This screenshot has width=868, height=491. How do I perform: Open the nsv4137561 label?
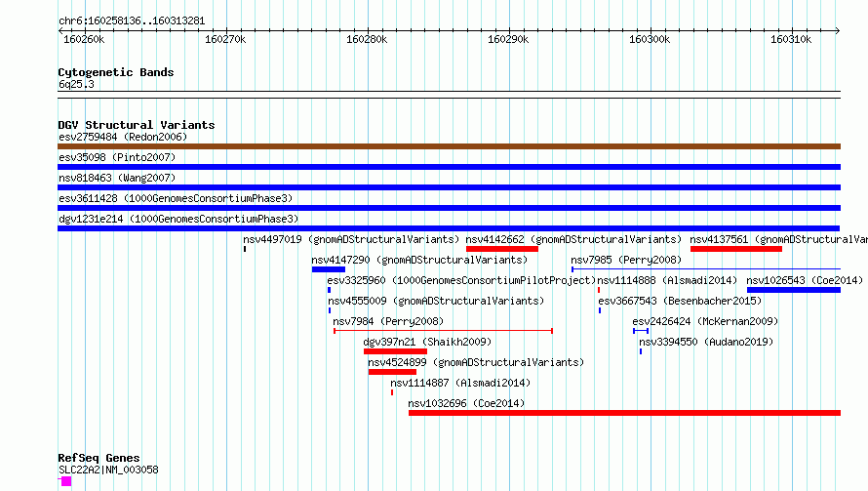[778, 239]
